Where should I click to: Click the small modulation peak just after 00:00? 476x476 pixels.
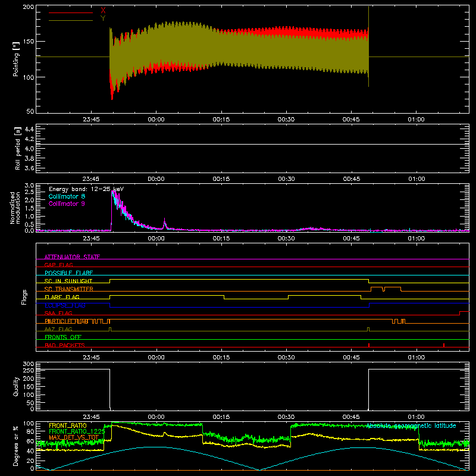coord(165,224)
